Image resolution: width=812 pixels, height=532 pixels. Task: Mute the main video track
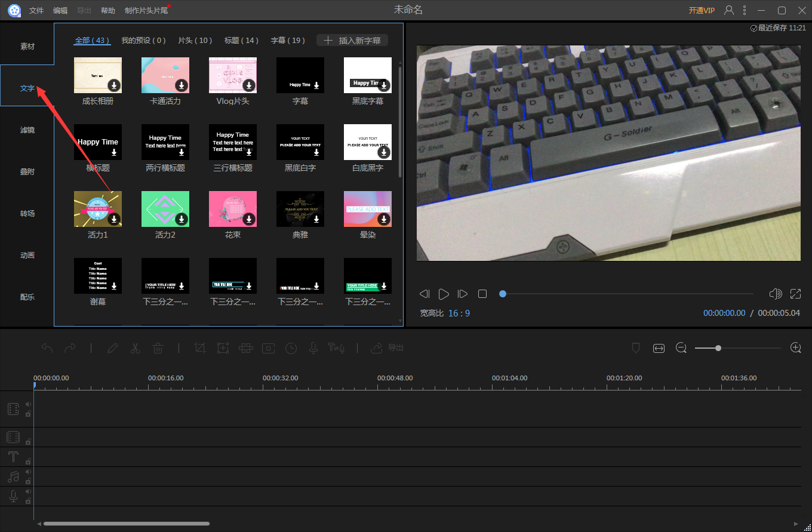[27, 404]
